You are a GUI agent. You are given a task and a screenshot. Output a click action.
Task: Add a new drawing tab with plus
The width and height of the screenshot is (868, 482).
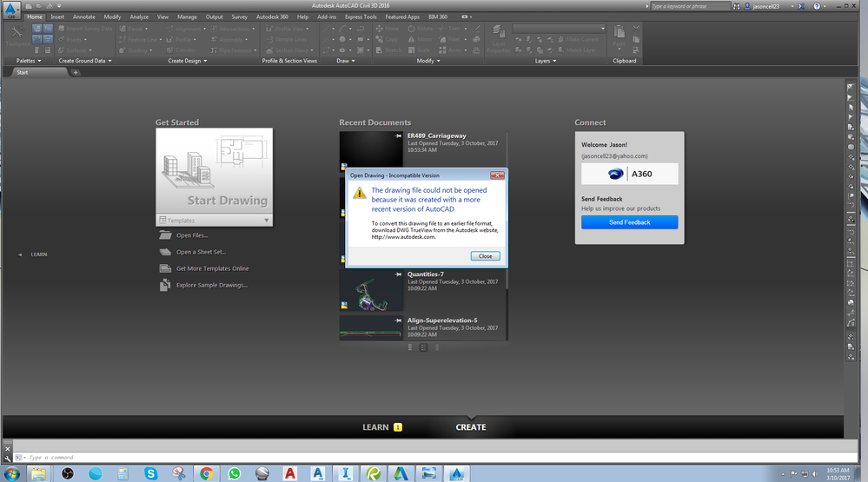tap(76, 72)
